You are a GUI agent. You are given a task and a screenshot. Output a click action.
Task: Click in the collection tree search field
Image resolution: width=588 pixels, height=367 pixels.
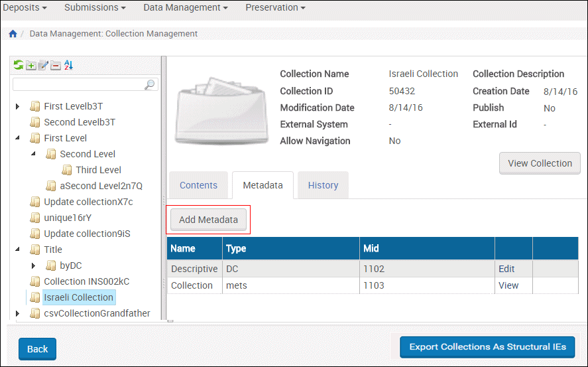pyautogui.click(x=78, y=84)
